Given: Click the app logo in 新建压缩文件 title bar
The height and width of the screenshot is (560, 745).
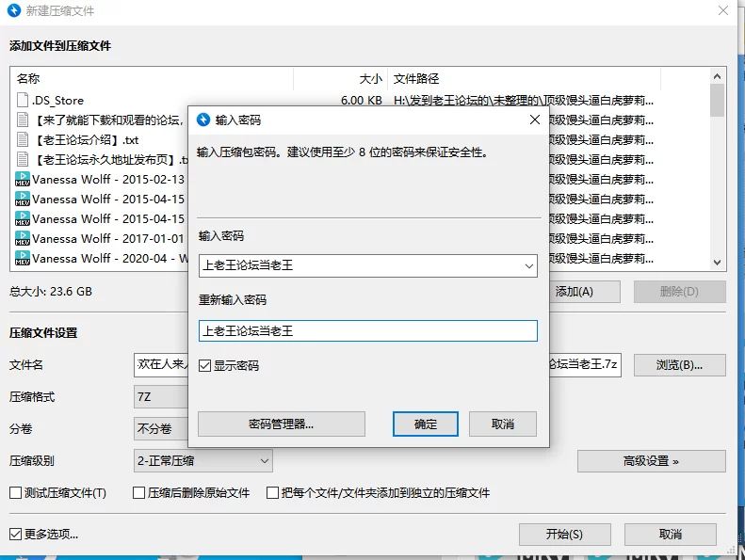Looking at the screenshot, I should pyautogui.click(x=14, y=10).
